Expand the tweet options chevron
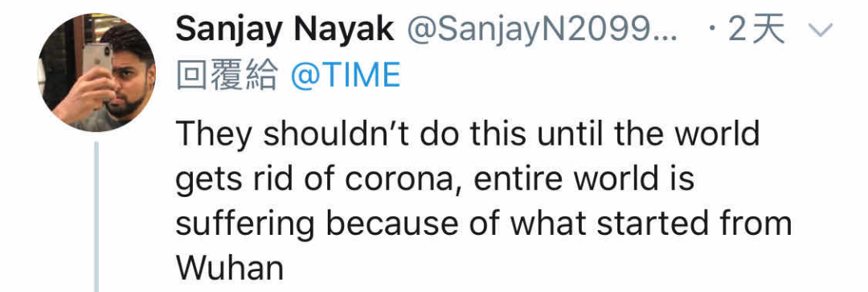868x292 pixels. (821, 31)
